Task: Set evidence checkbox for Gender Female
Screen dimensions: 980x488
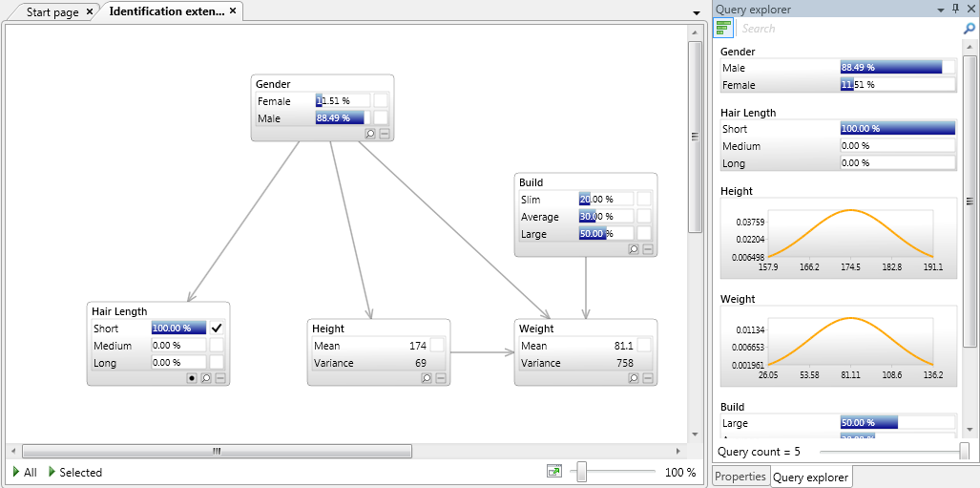Action: click(381, 100)
